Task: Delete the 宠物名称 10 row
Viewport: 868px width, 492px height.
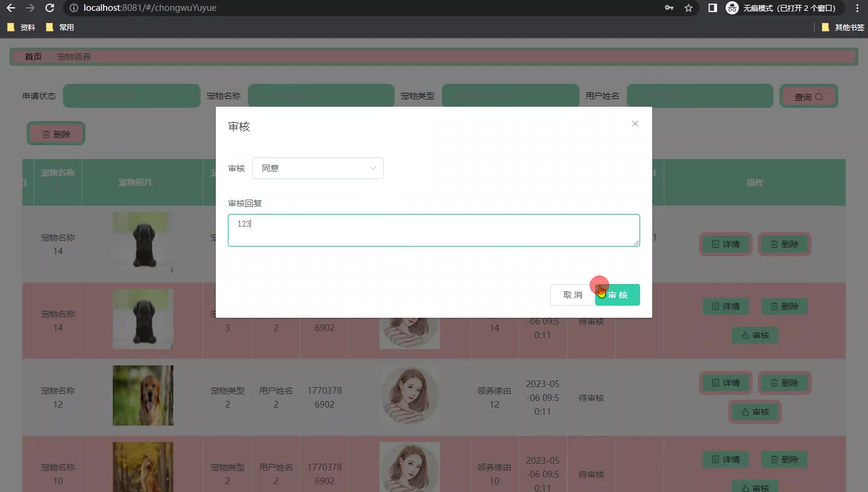Action: click(784, 459)
